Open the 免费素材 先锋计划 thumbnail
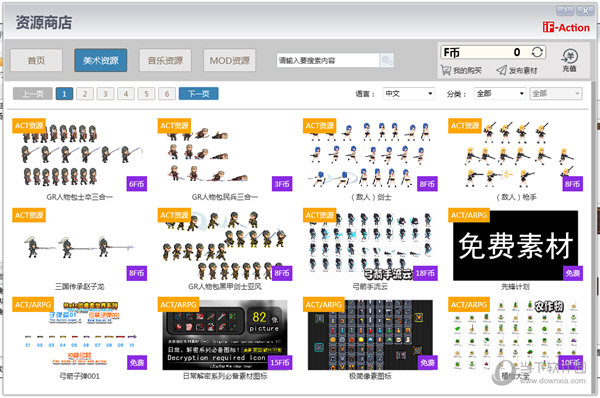The image size is (600, 398). click(x=516, y=245)
